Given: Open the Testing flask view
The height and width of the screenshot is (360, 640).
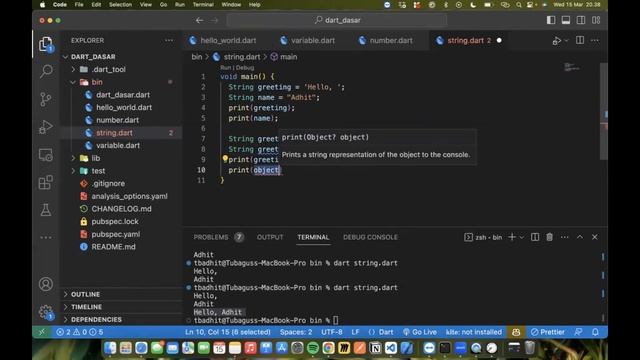Looking at the screenshot, I should (46, 210).
